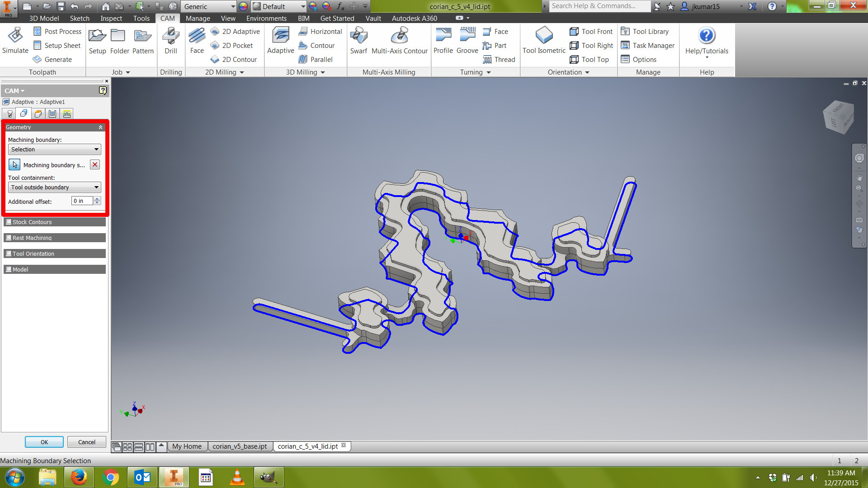Open the Machining boundary dropdown
The height and width of the screenshot is (488, 868).
[54, 150]
